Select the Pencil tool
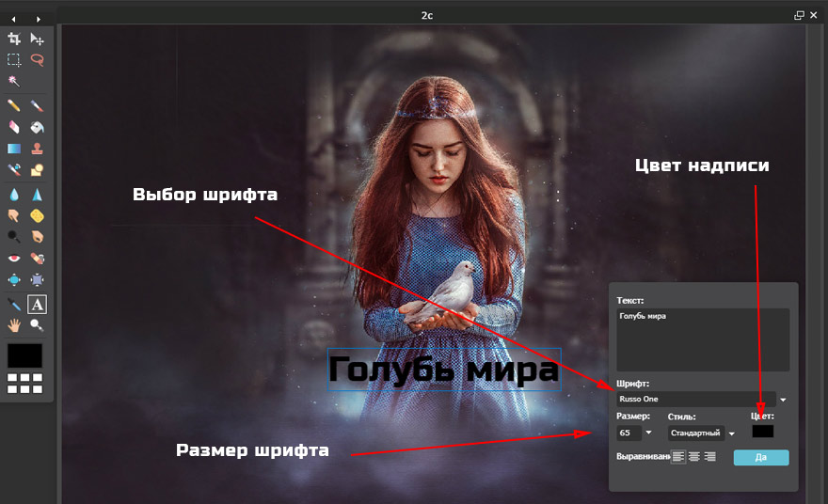 (14, 106)
